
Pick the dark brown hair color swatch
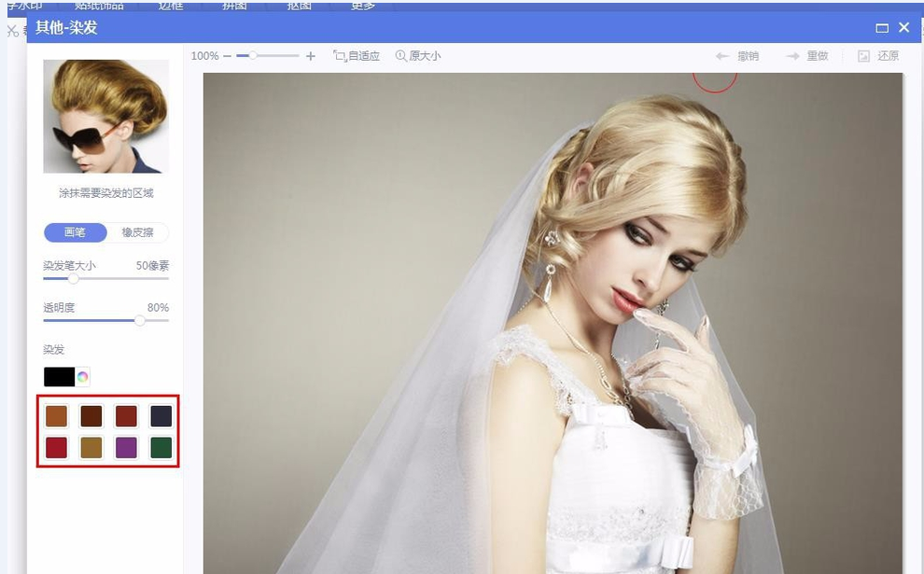[91, 416]
